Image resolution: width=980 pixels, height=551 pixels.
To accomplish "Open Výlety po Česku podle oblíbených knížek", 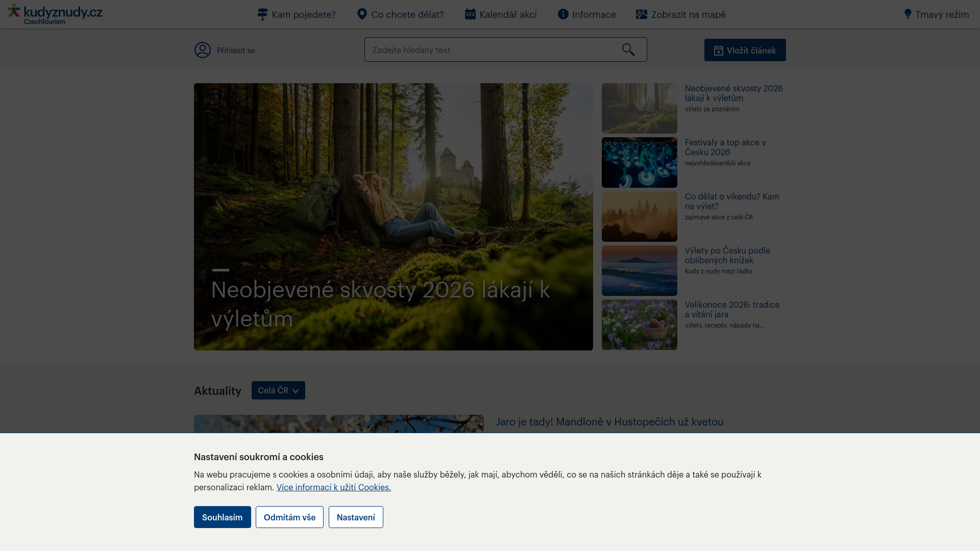I will pos(727,255).
